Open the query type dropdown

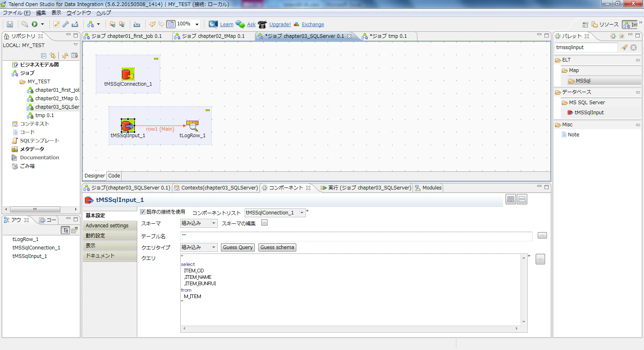pos(214,247)
